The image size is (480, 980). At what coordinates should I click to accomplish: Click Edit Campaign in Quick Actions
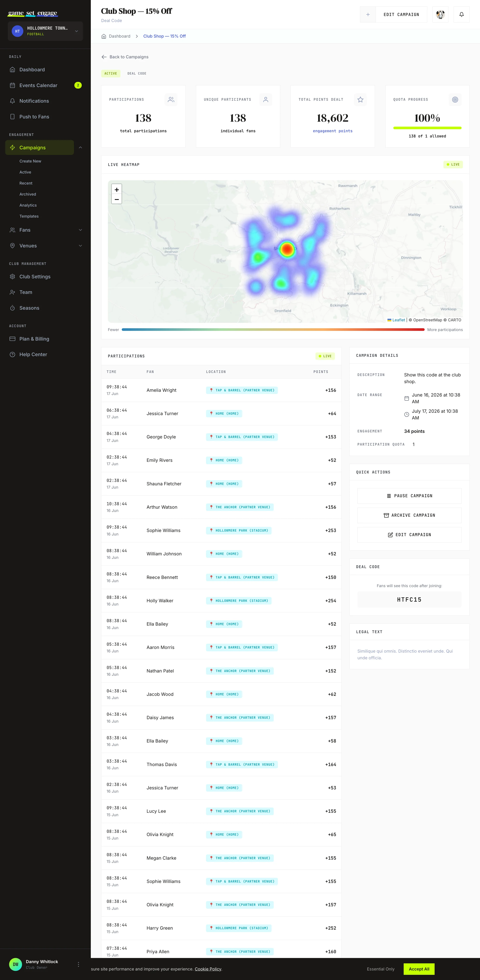409,535
